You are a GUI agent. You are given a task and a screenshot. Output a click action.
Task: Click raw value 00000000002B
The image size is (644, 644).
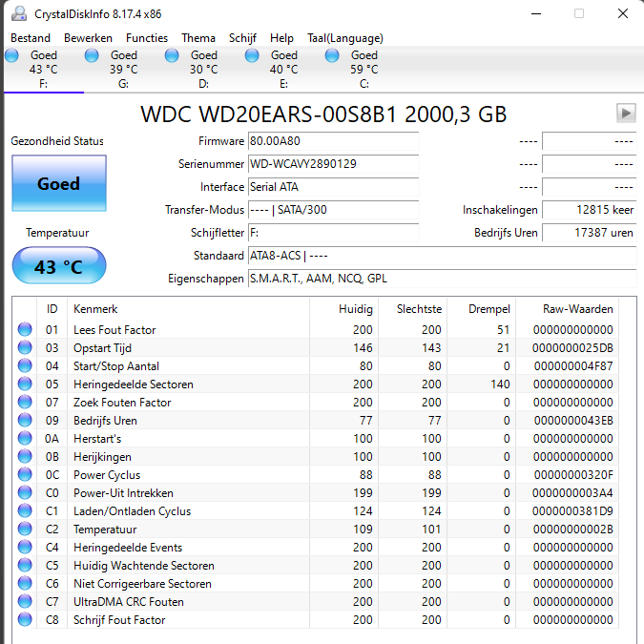tap(573, 529)
